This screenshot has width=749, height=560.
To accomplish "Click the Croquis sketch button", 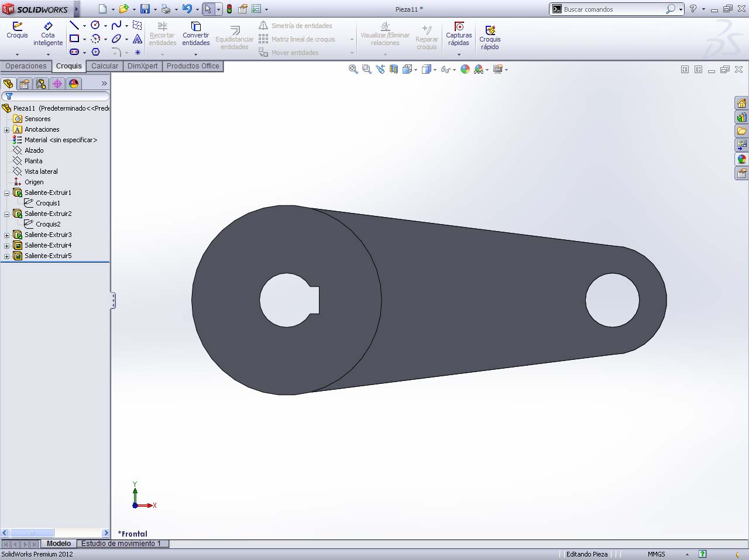I will [x=17, y=30].
